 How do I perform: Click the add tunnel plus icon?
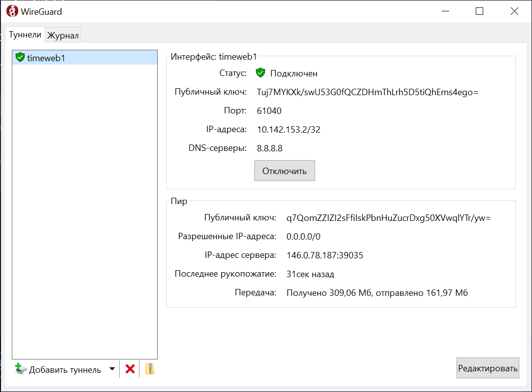click(x=20, y=369)
